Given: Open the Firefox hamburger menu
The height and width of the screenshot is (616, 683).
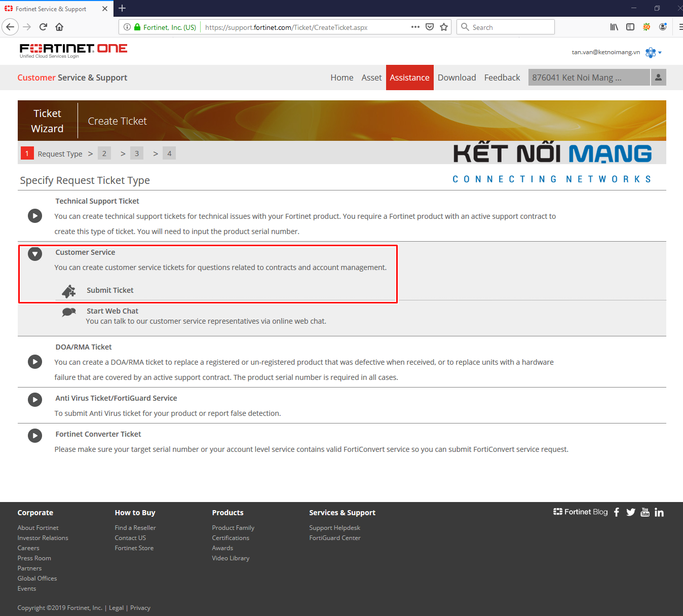Looking at the screenshot, I should 680,27.
